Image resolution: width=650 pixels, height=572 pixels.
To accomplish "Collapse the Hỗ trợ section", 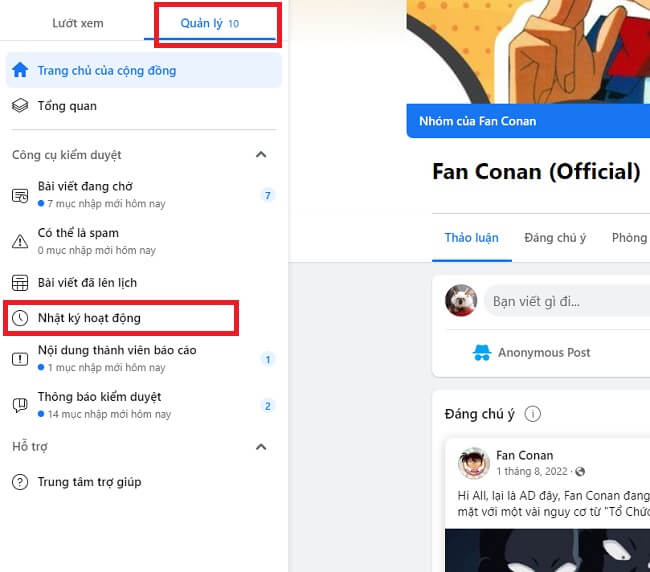I will 261,447.
